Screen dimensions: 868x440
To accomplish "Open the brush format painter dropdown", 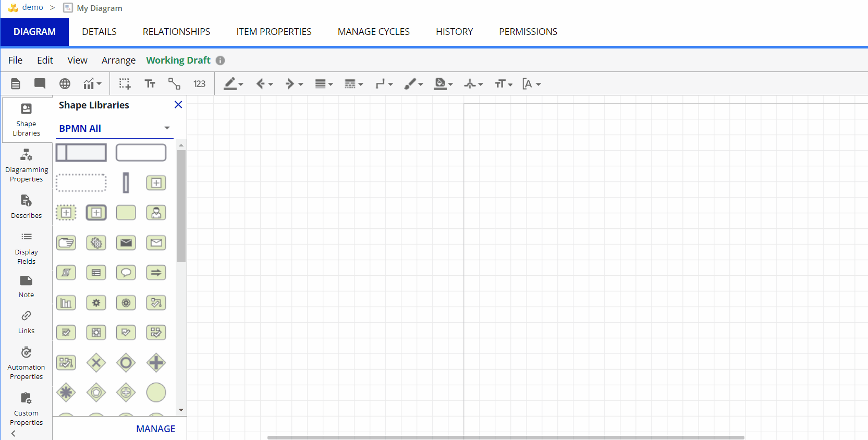I will 413,83.
